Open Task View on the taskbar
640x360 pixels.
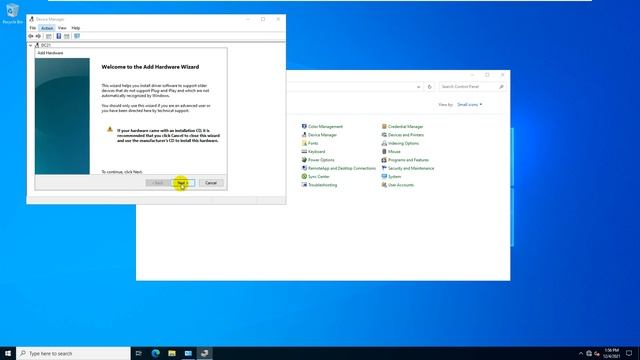point(139,353)
